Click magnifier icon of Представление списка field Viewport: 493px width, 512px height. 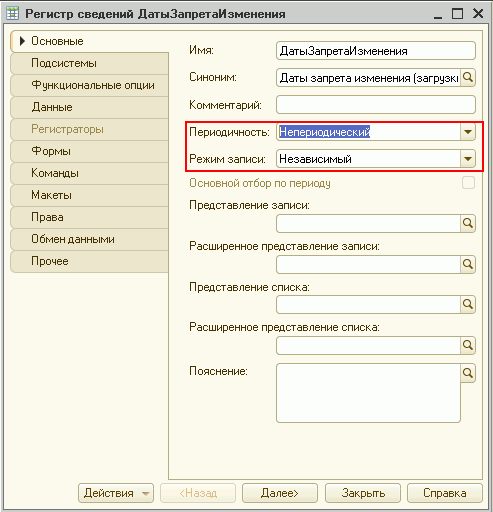[468, 304]
